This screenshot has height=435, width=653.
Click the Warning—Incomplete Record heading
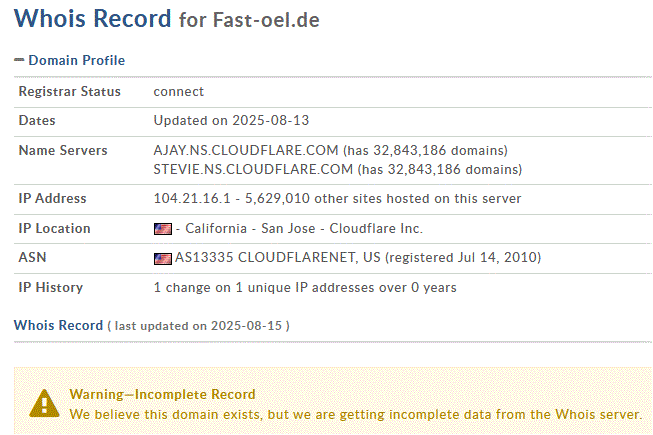point(162,394)
